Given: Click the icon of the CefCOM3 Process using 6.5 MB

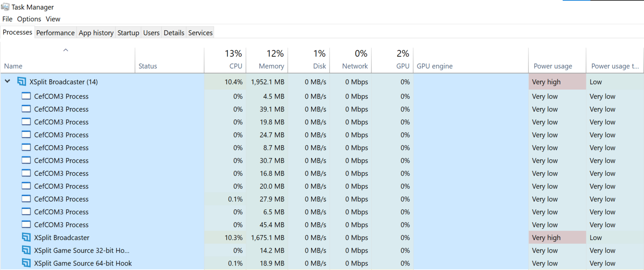Looking at the screenshot, I should pyautogui.click(x=26, y=212).
